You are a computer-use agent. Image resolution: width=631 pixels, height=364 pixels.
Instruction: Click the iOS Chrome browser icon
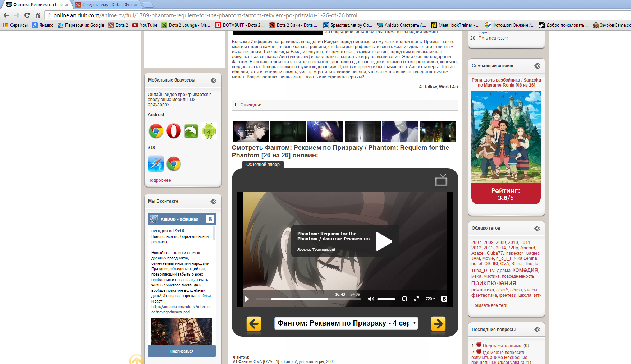[174, 164]
